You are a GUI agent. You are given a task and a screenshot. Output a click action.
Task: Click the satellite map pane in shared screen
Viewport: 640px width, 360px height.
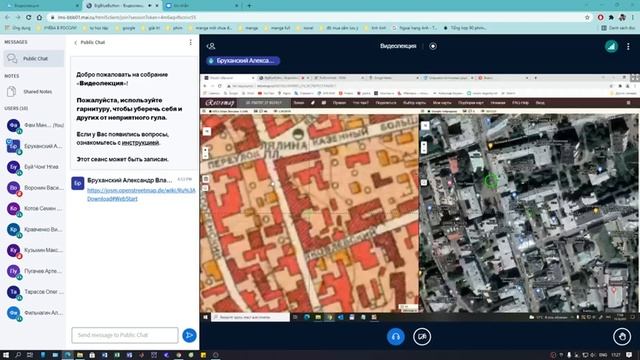point(529,213)
